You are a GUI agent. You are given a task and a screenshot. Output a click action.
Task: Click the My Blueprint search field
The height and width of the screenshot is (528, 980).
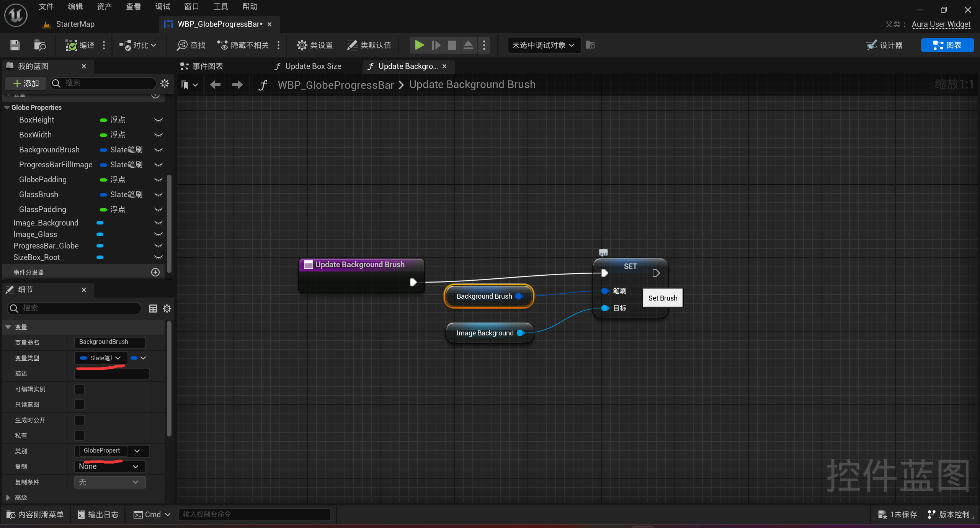point(103,83)
